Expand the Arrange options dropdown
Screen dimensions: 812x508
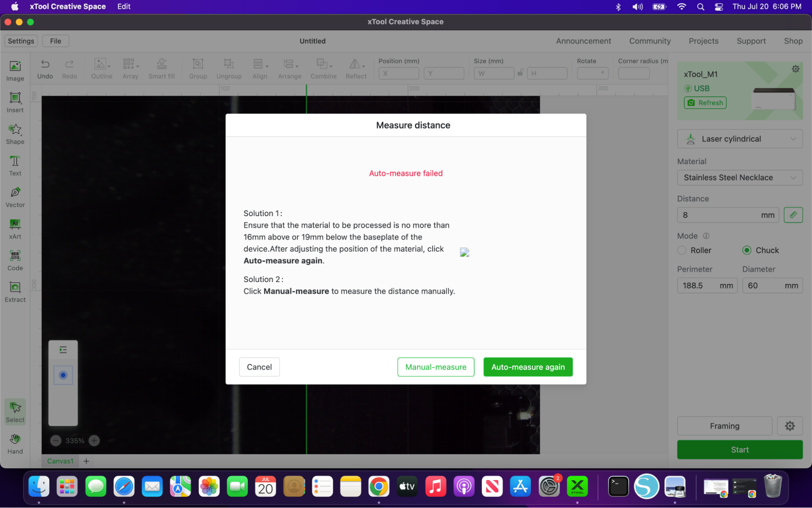coord(297,66)
